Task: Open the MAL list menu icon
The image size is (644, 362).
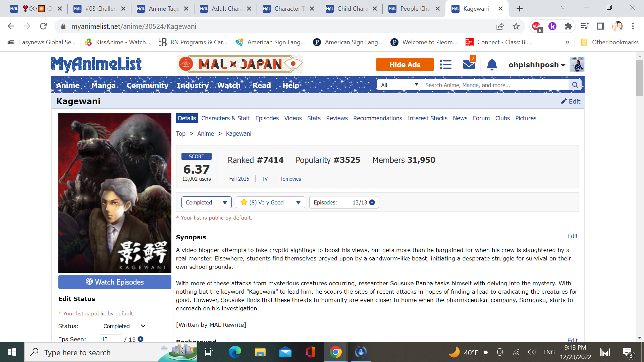Action: pos(445,64)
